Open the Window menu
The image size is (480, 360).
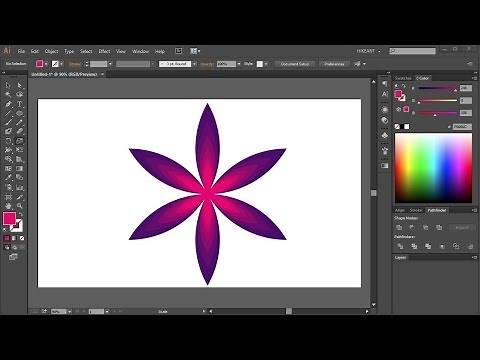click(140, 51)
